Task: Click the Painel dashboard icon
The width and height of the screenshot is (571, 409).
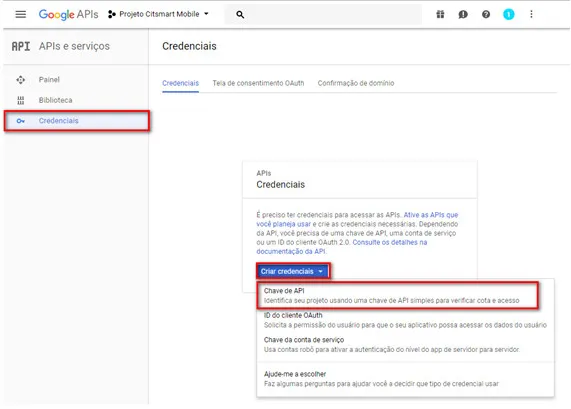Action: (21, 80)
